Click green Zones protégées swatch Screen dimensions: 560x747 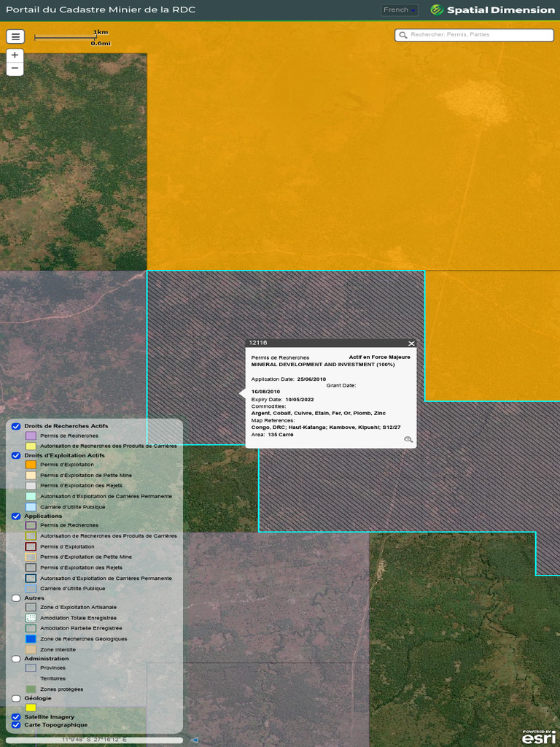point(31,689)
